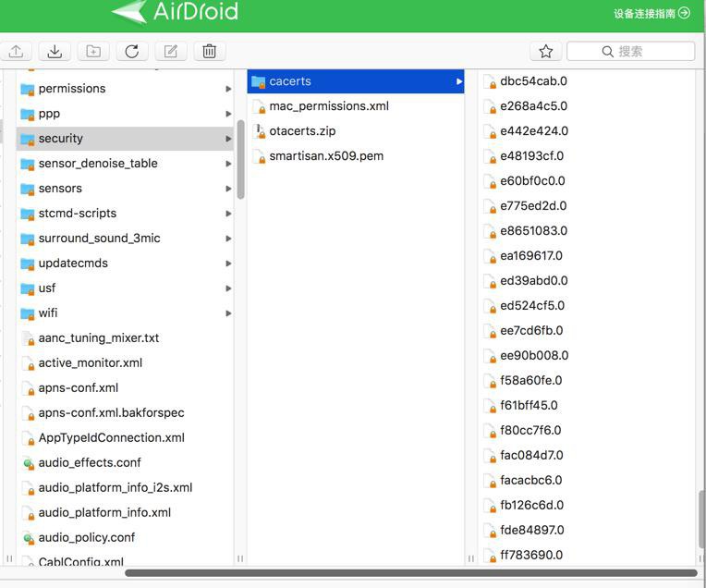Screen dimensions: 706x588
Task: Click the e268a4c5.0 file icon
Action: [x=490, y=107]
